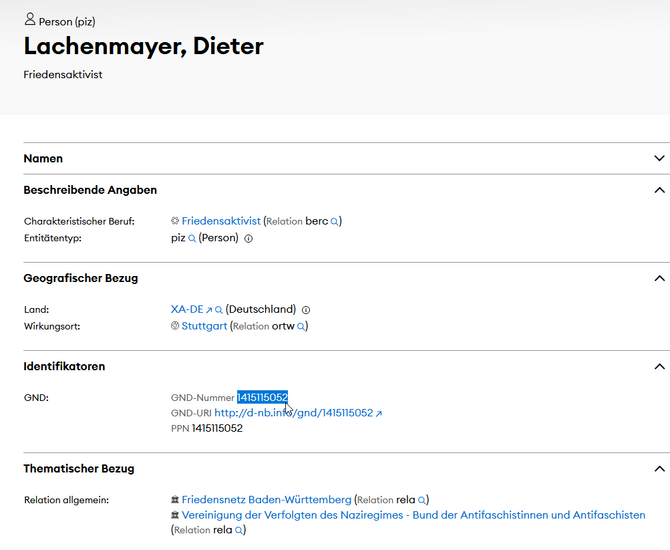Viewport: 670px width, 550px height.
Task: Open the d-nb.info GND-URI link
Action: click(x=294, y=413)
